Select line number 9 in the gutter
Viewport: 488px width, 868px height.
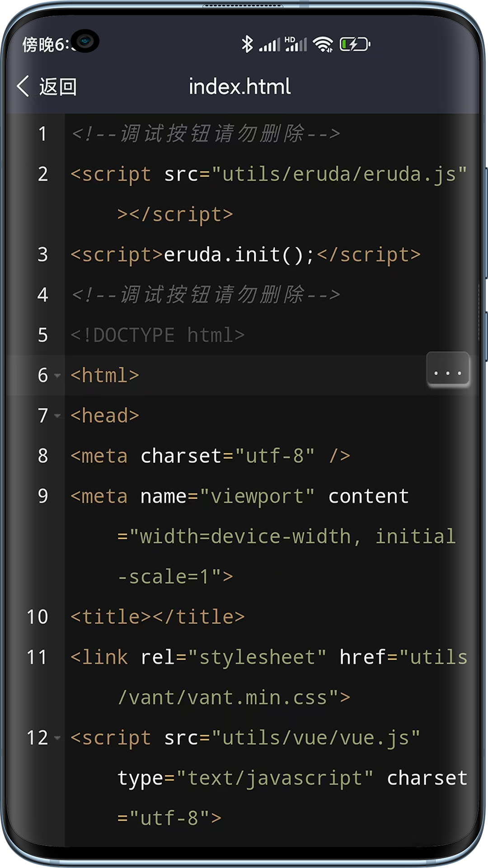42,496
